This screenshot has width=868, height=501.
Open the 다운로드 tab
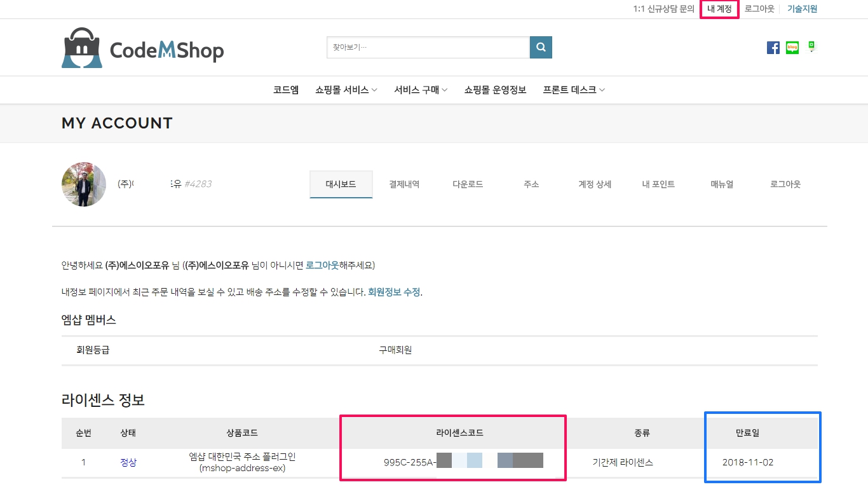tap(468, 184)
